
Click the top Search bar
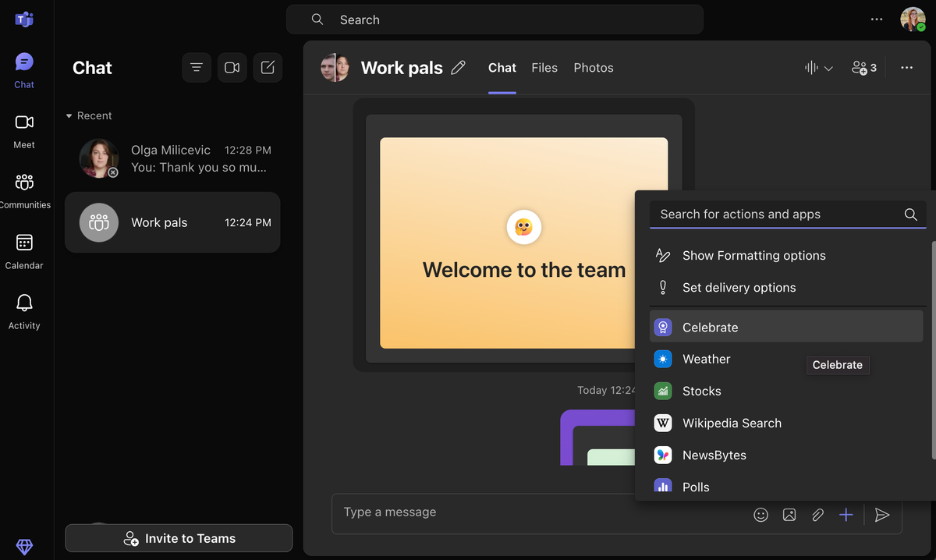(x=495, y=19)
